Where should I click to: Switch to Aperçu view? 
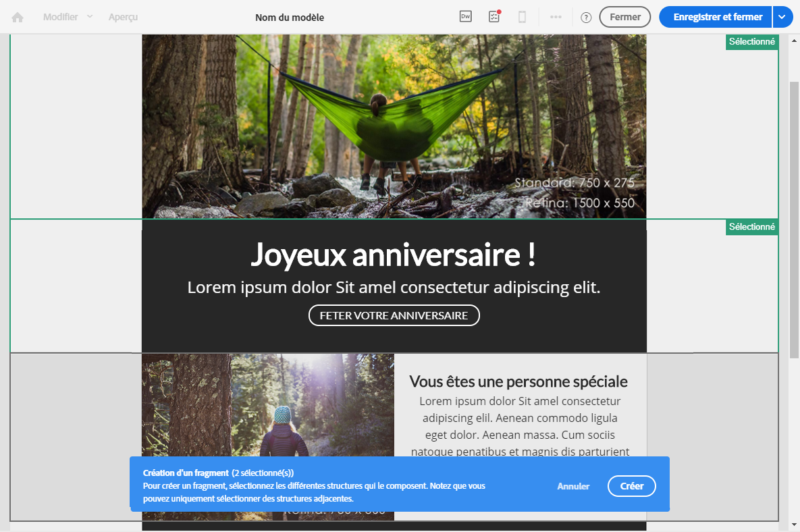click(x=123, y=17)
